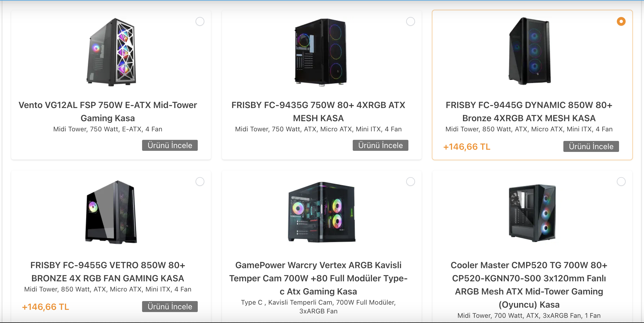Select the Vento VG12AL case radio button
Viewport: 644px width, 323px height.
coord(200,21)
